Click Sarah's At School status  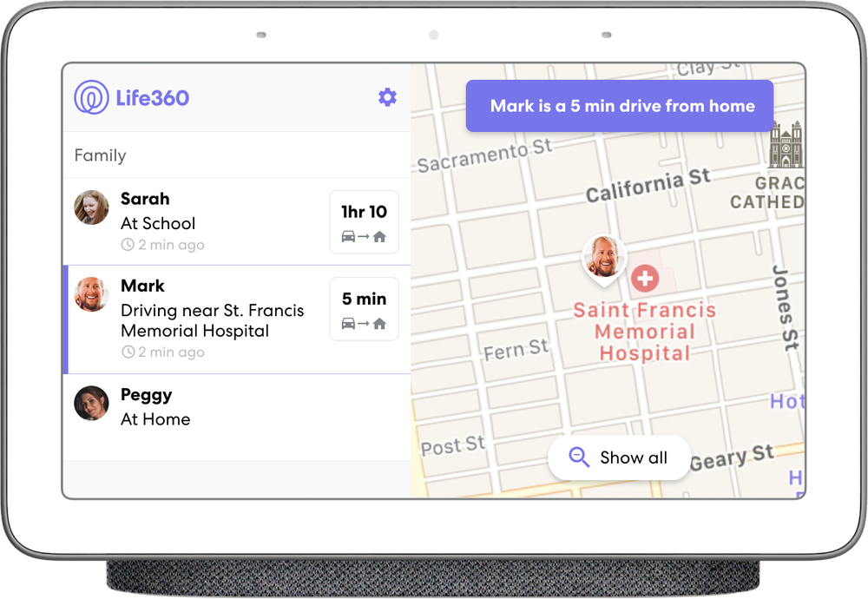[x=158, y=223]
